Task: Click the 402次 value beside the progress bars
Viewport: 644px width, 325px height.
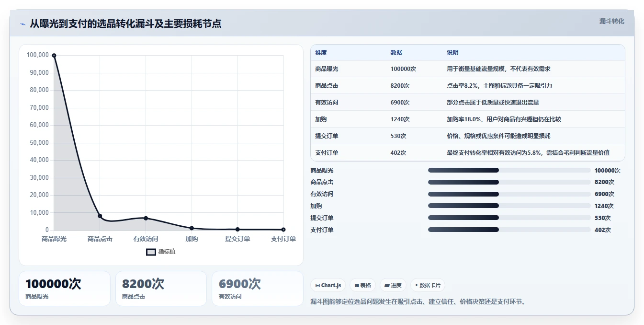Action: click(602, 230)
